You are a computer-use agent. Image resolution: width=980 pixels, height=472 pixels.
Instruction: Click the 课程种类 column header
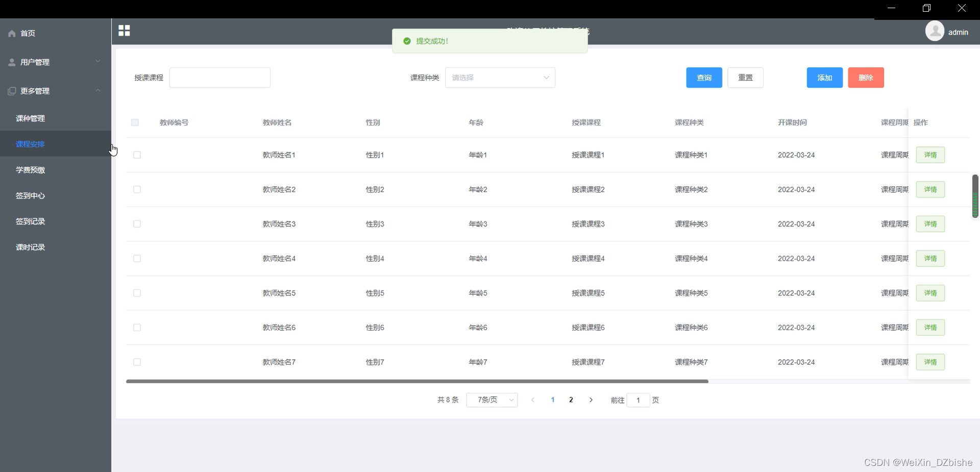pos(689,122)
